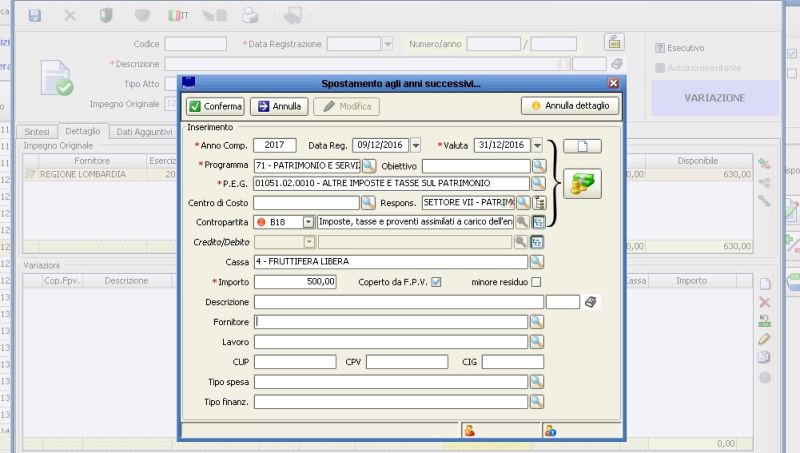Open the Fornitore search magnifier
Screen dimensions: 800x453
click(x=538, y=322)
